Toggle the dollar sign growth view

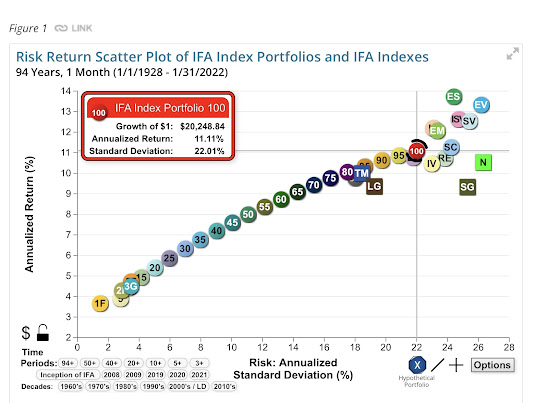[26, 333]
